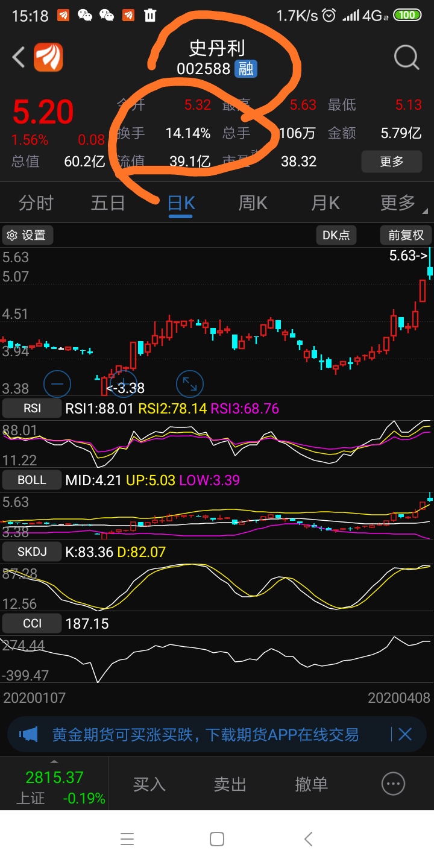This screenshot has width=434, height=868.
Task: Tap the orange brokerage app logo
Action: [48, 58]
